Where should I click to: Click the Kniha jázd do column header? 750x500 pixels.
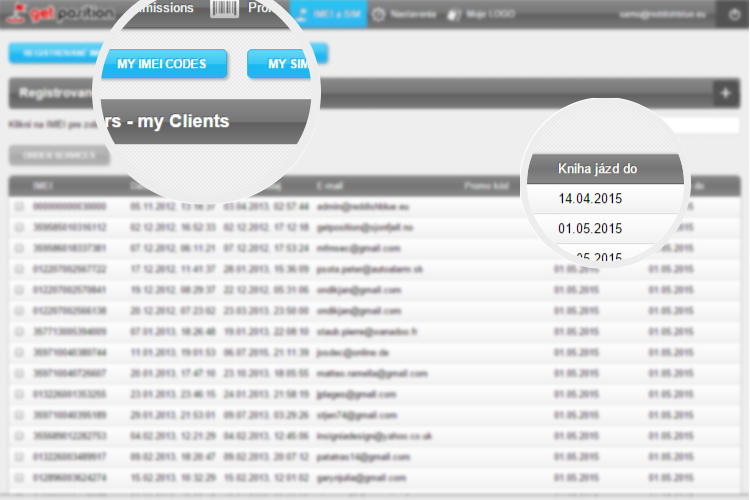point(597,168)
